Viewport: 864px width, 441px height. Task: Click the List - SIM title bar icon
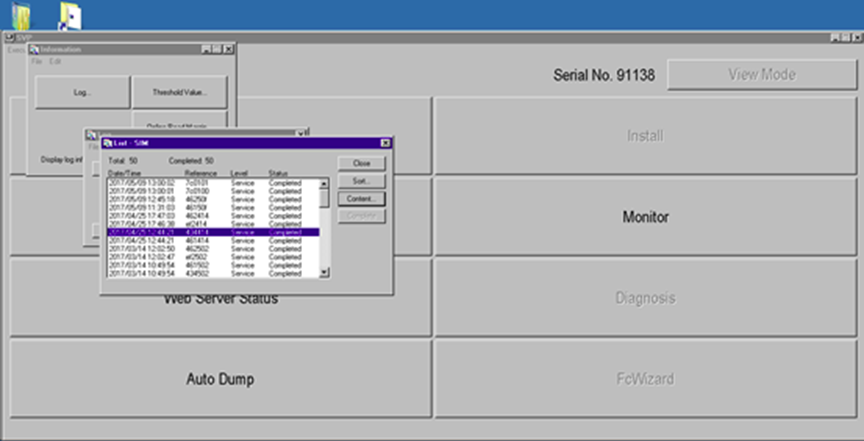108,143
